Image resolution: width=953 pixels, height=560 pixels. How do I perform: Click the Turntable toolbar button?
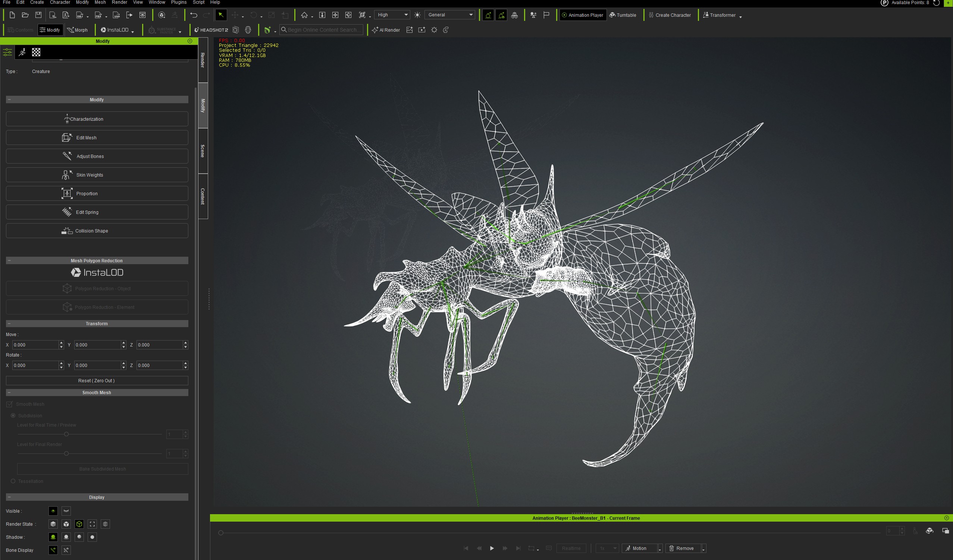[x=623, y=15]
